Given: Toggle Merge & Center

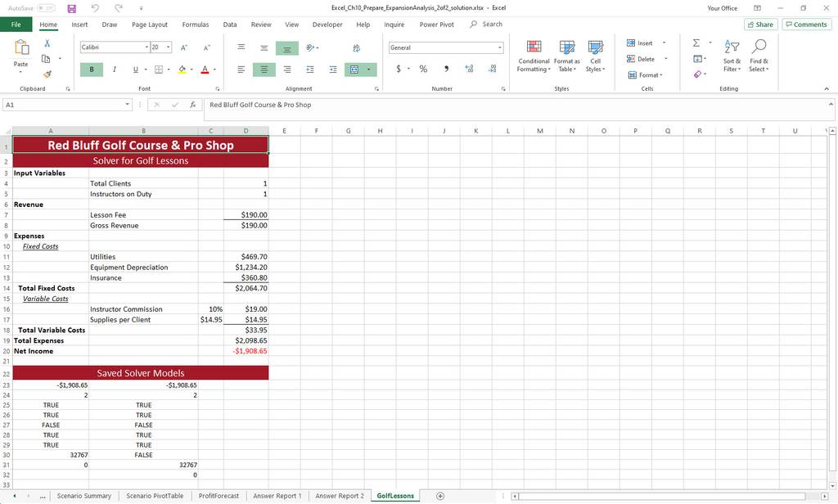Looking at the screenshot, I should coord(354,70).
